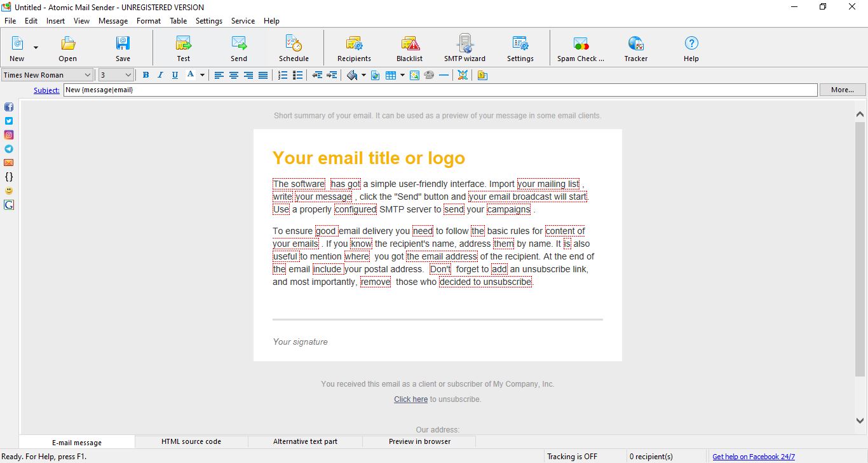Switch to HTML source code tab
Image resolution: width=868 pixels, height=463 pixels.
(191, 441)
